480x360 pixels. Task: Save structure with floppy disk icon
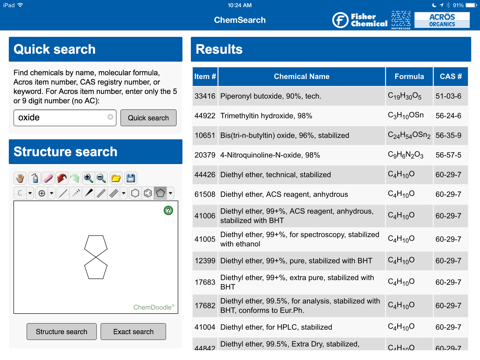(x=131, y=178)
